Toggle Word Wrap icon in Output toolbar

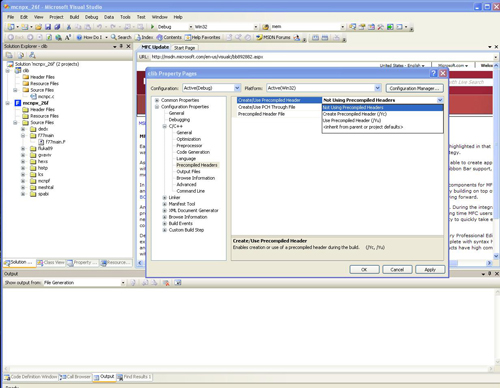tap(178, 283)
